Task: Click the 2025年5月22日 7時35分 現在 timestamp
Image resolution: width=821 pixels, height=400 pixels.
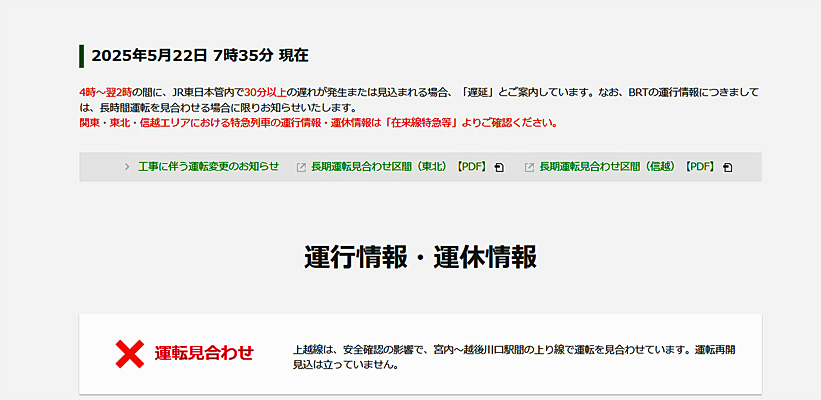Action: point(199,55)
